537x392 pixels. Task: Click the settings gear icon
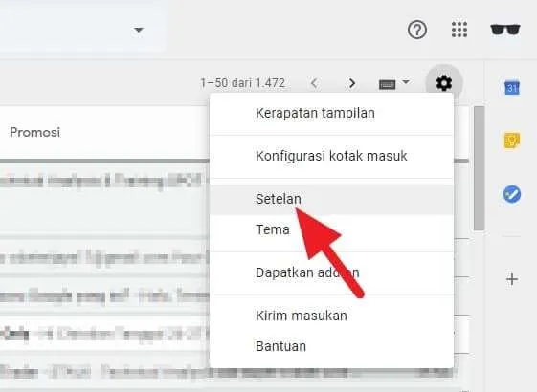(444, 83)
